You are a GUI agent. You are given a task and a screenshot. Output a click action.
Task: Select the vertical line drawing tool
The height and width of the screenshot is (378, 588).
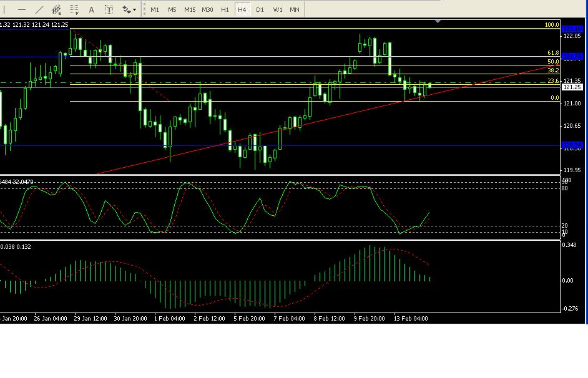[6, 9]
